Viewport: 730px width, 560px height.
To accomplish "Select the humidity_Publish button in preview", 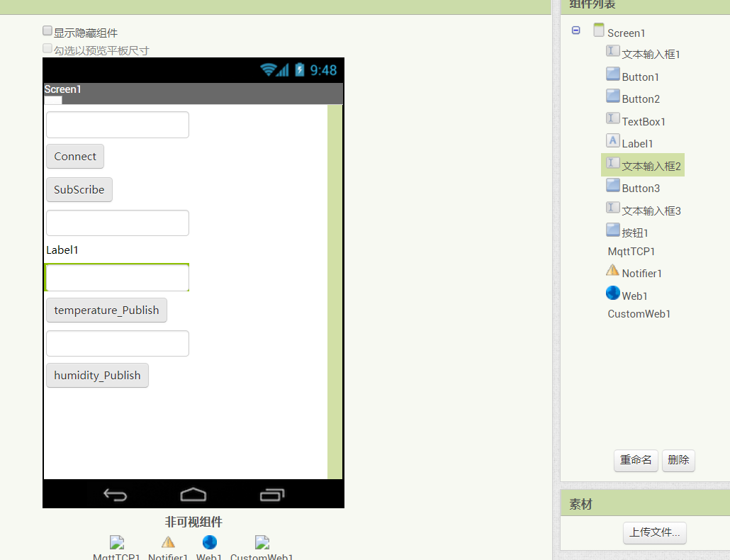I will coord(97,375).
